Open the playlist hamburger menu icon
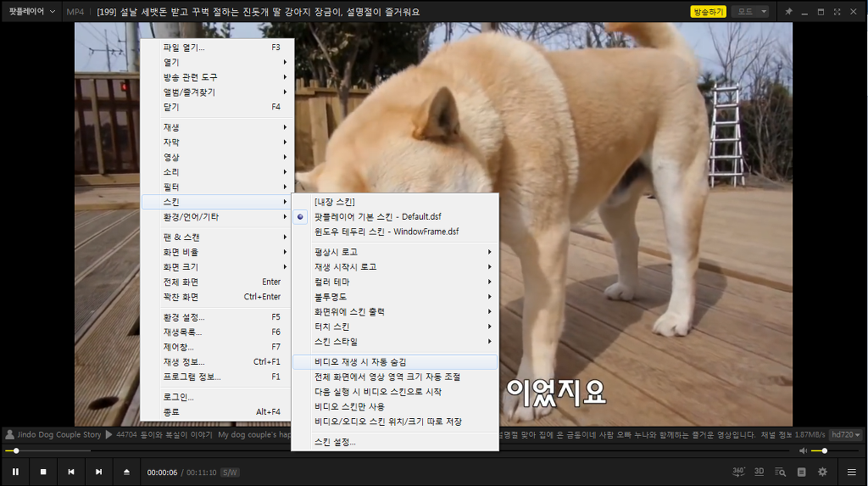The image size is (868, 486). (851, 472)
